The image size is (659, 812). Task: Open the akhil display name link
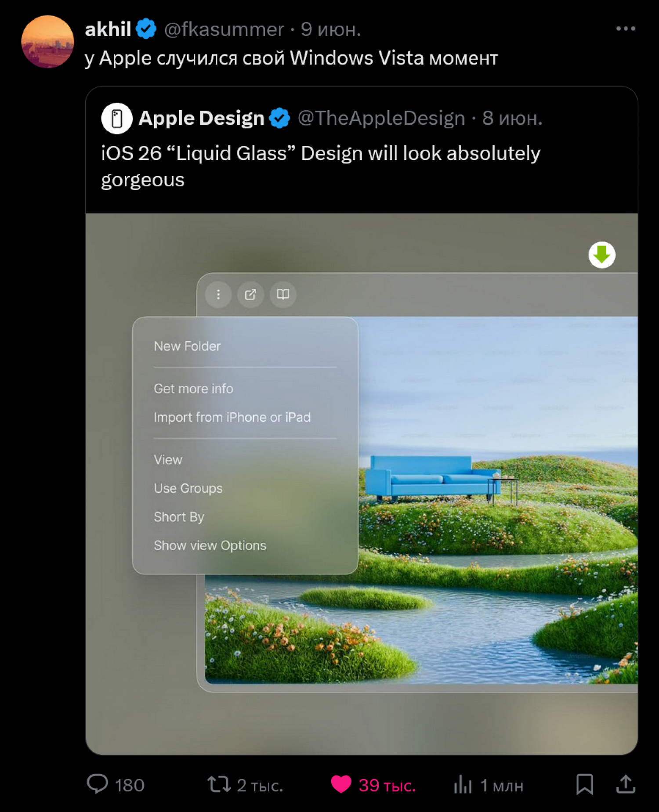108,29
